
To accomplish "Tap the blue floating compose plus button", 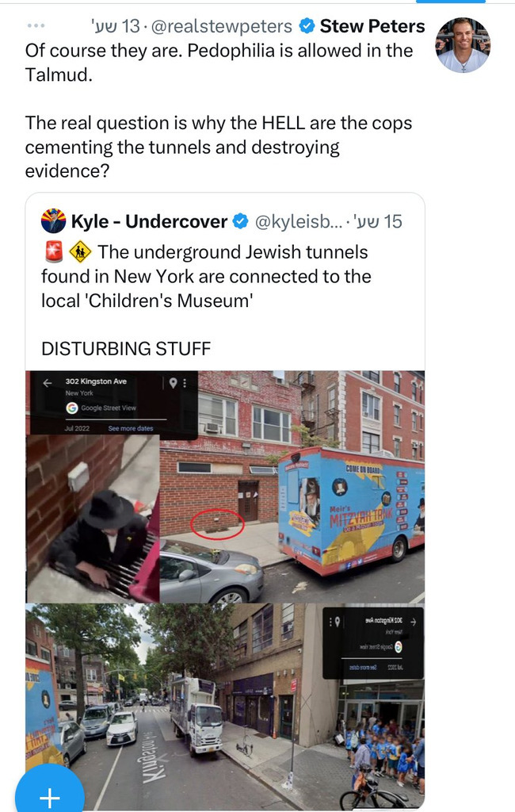I will click(x=50, y=790).
